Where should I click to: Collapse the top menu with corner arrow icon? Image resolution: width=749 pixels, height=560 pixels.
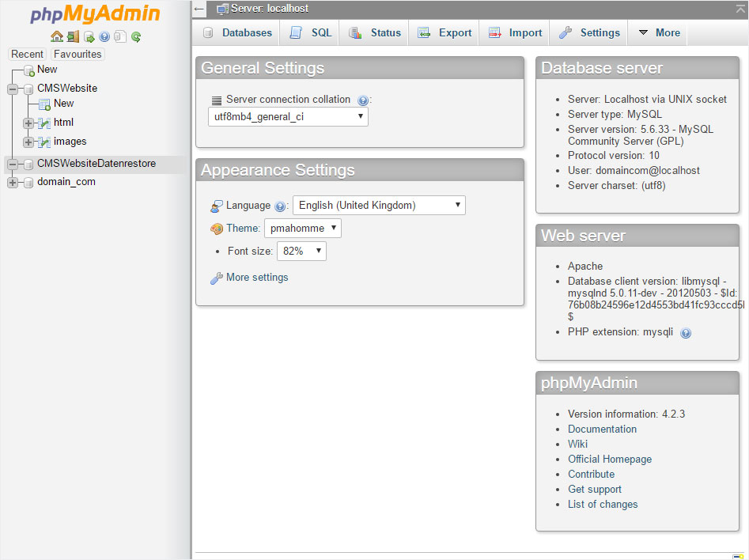(x=741, y=8)
